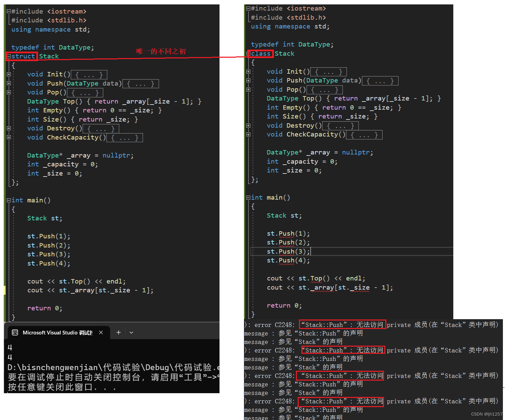Click 'int Size()' line in right code
This screenshot has height=420, width=508.
point(322,116)
